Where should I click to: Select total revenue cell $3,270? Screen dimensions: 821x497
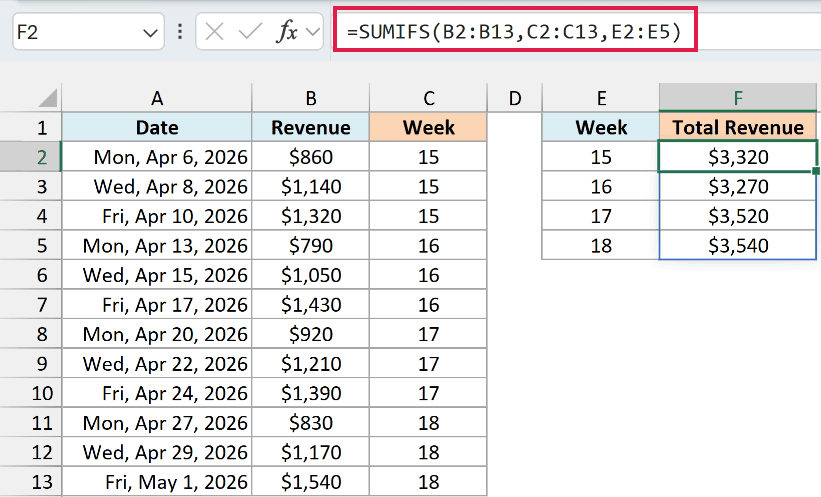(x=738, y=186)
